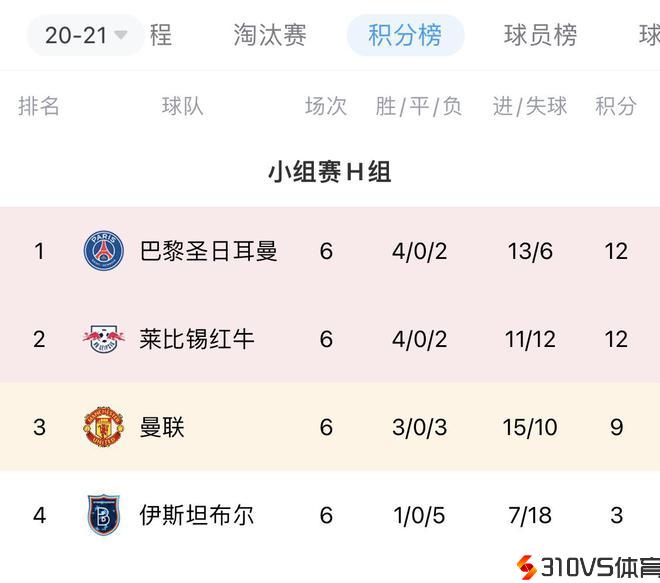Click the 进/失球 column header
Screen dimensions: 660x583
(x=529, y=106)
